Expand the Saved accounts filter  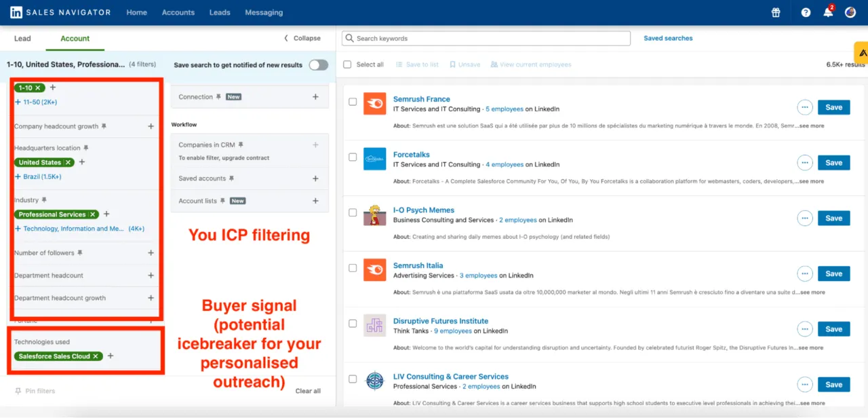pyautogui.click(x=315, y=178)
